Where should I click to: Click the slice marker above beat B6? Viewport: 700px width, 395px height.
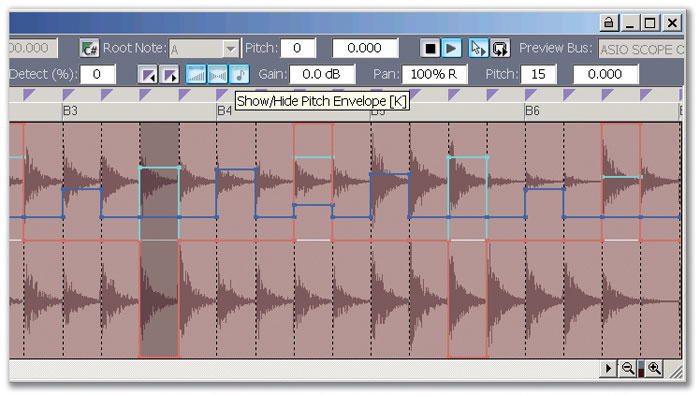[530, 94]
